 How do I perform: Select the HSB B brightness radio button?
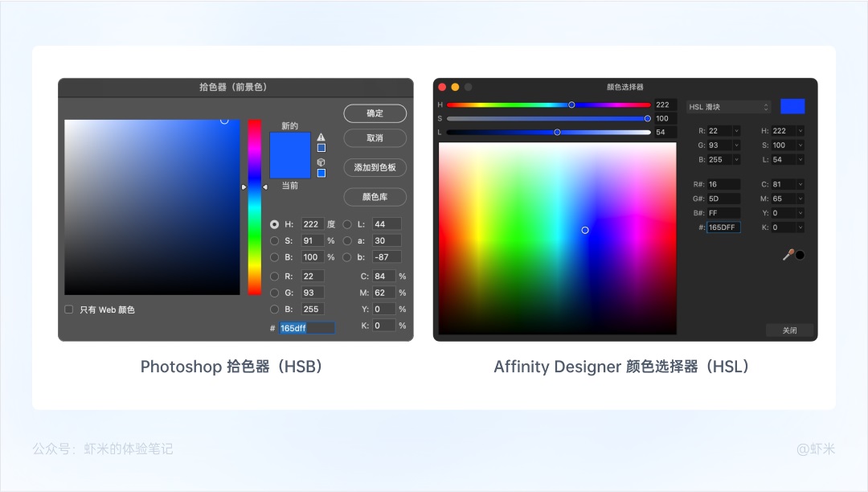[275, 257]
